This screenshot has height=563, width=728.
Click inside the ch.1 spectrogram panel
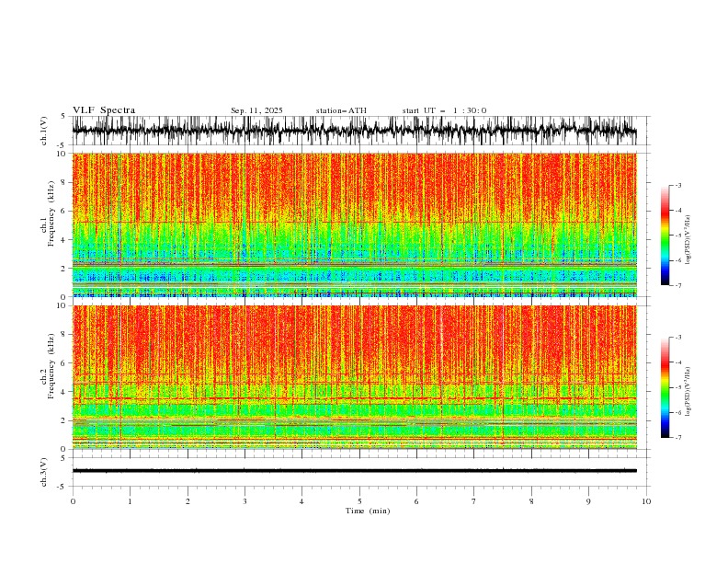(x=354, y=224)
